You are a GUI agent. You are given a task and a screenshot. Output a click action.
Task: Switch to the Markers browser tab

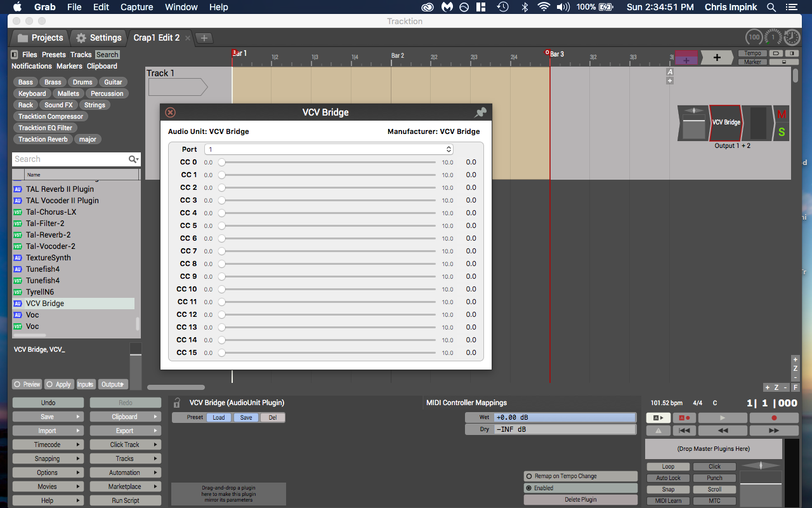click(x=69, y=66)
